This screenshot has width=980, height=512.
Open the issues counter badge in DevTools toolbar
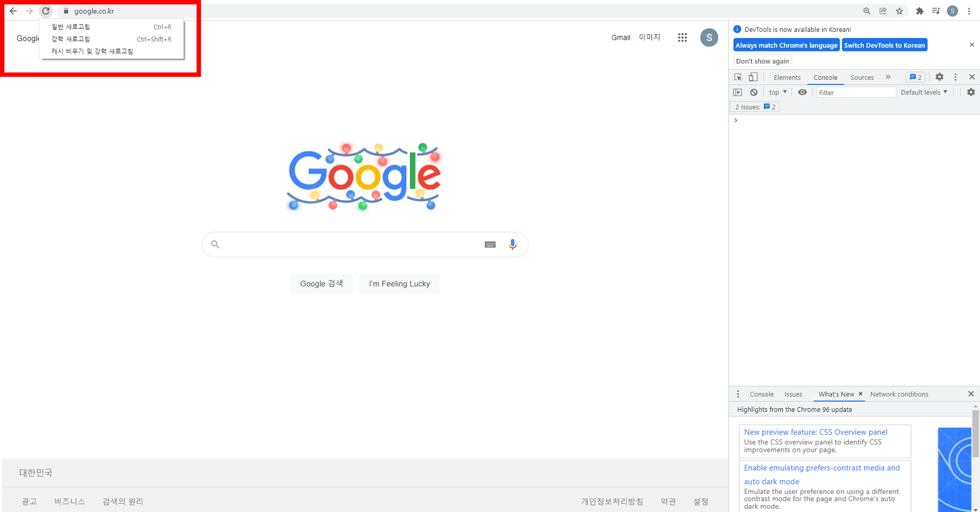915,77
